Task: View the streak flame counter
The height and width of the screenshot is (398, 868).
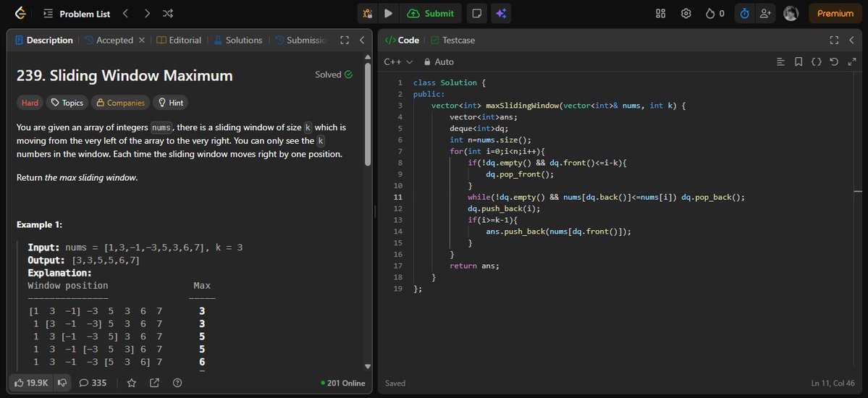Action: pyautogui.click(x=715, y=13)
